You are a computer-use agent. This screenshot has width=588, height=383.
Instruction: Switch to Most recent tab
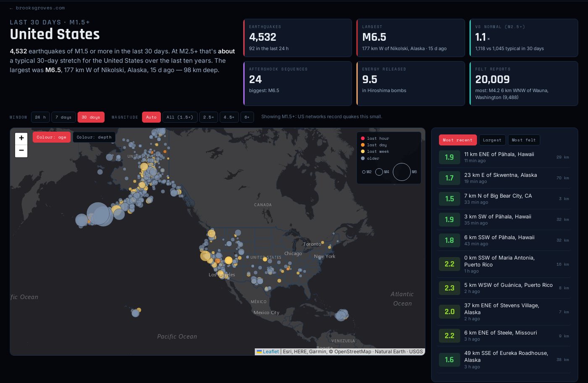pos(457,140)
